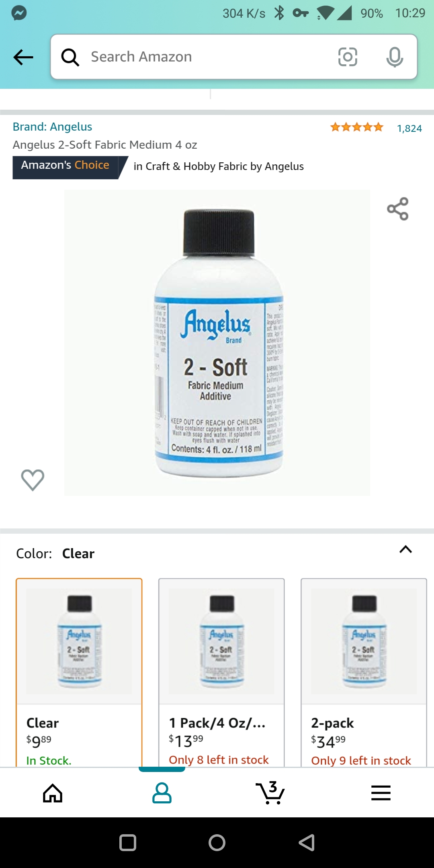434x868 pixels.
Task: Add product to wish list heart
Action: click(x=33, y=480)
